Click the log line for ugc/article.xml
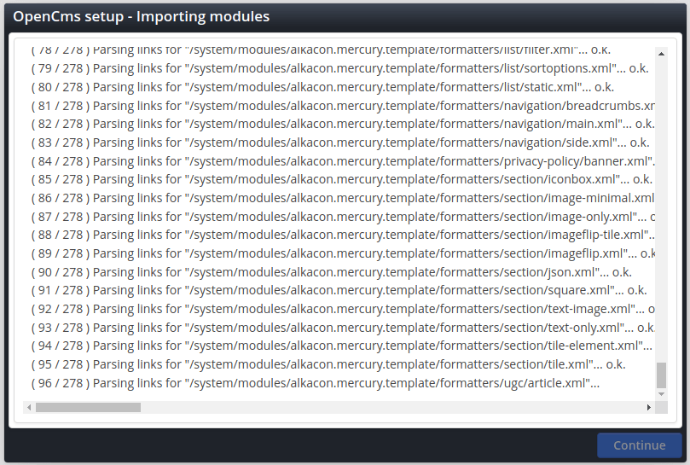This screenshot has height=465, width=690. click(315, 383)
